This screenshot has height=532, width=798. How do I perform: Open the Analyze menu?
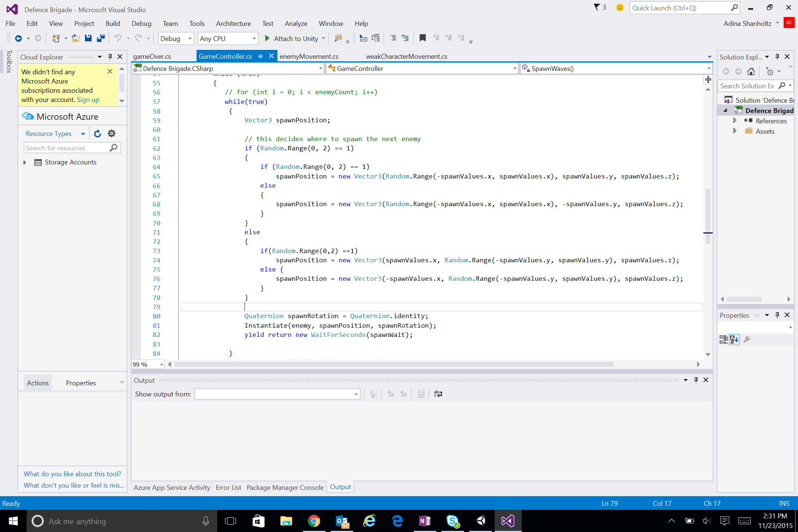[296, 23]
